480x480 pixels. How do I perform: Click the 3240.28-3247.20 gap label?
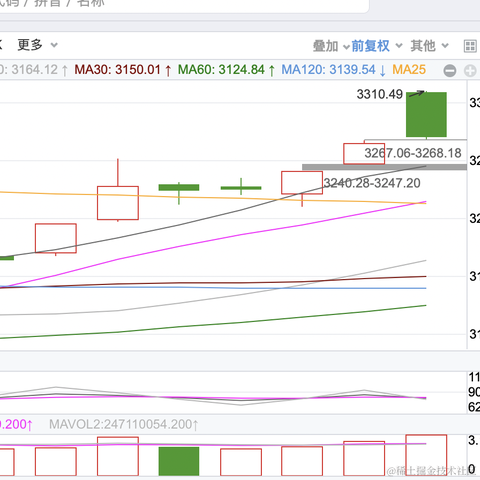tap(372, 183)
